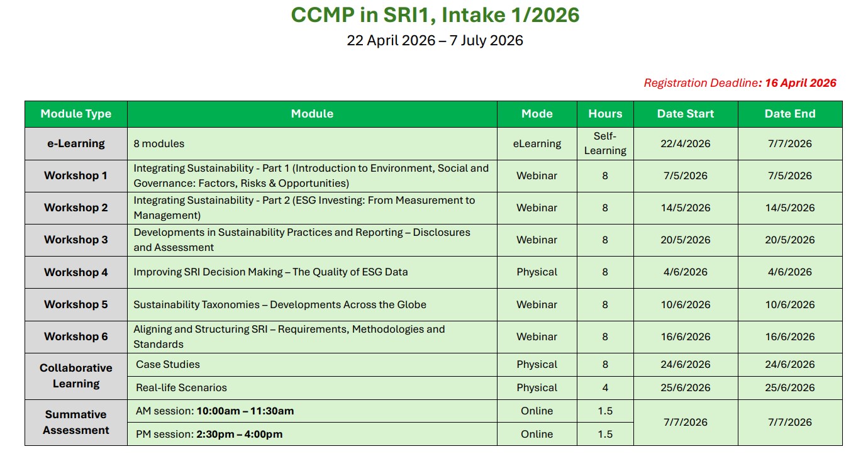Click the Date Start column header

(x=685, y=114)
